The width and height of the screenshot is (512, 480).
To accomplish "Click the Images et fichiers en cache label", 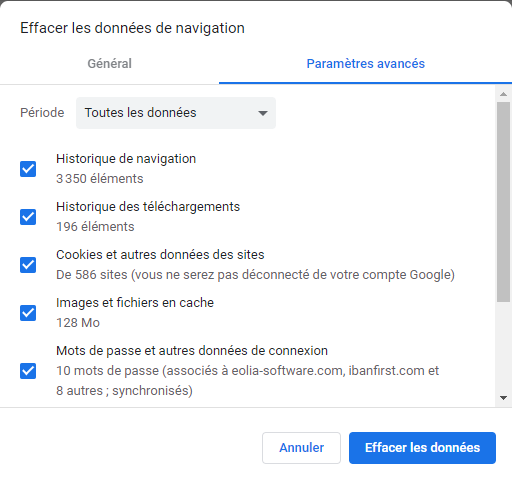I will (135, 303).
